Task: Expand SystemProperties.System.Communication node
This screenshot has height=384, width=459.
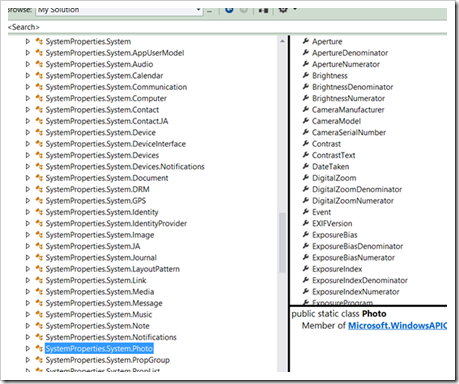Action: tap(28, 87)
